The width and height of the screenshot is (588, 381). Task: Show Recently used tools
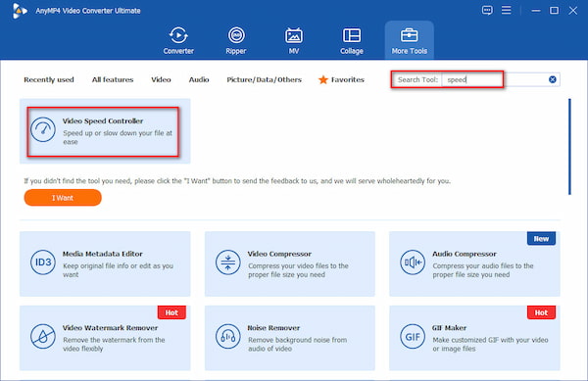click(49, 79)
